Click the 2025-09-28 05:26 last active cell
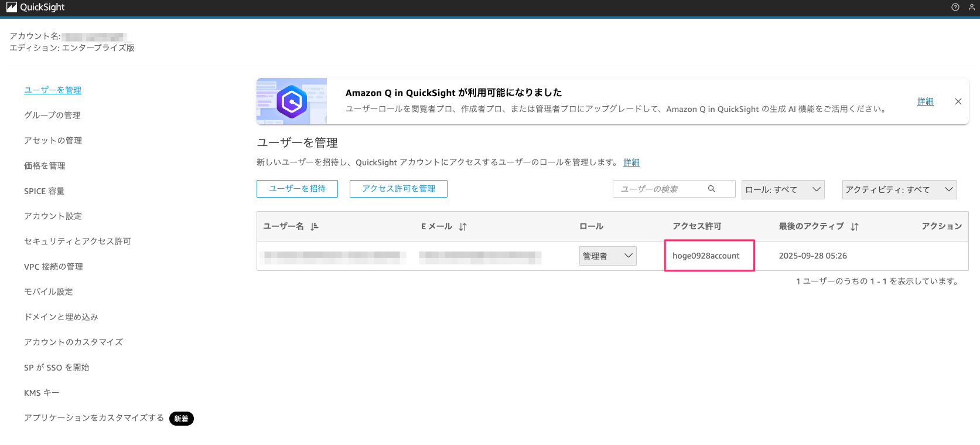 pos(813,256)
